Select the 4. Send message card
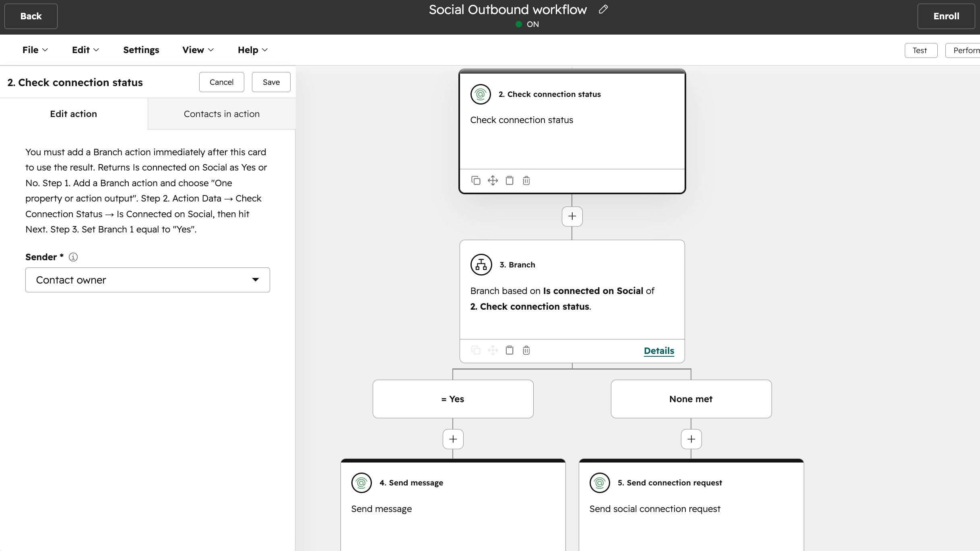This screenshot has width=980, height=551. (x=453, y=505)
